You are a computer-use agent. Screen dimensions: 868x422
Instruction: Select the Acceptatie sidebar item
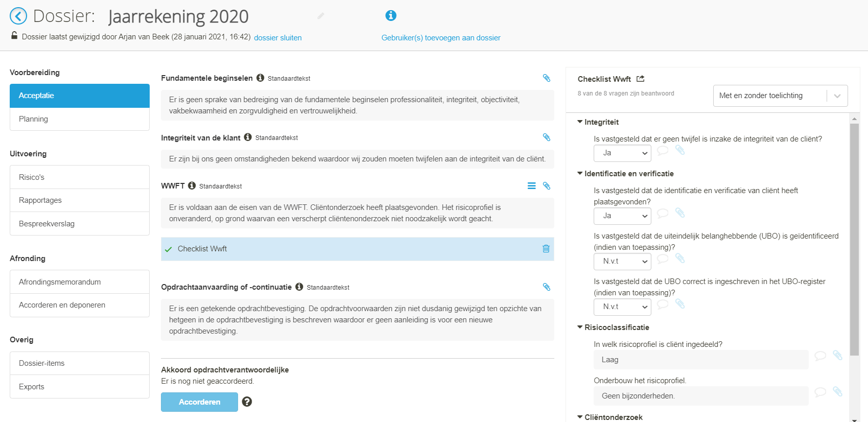tap(80, 96)
